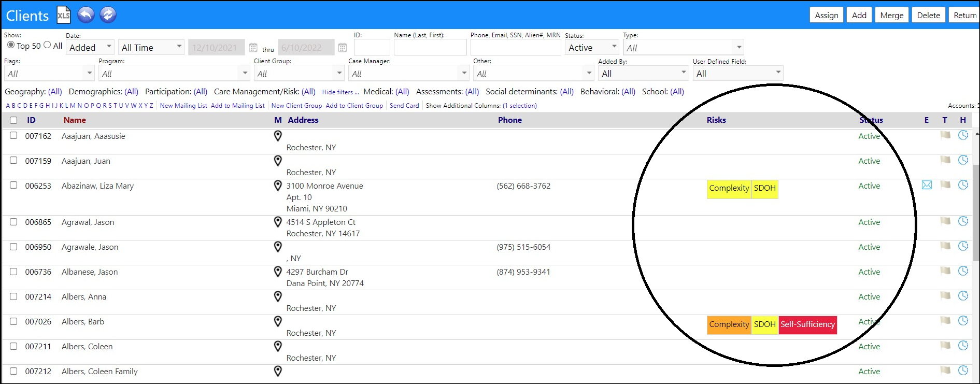Viewport: 980px width, 384px height.
Task: Click yellow Complexity risk tag for Abazinaw
Action: click(x=729, y=189)
